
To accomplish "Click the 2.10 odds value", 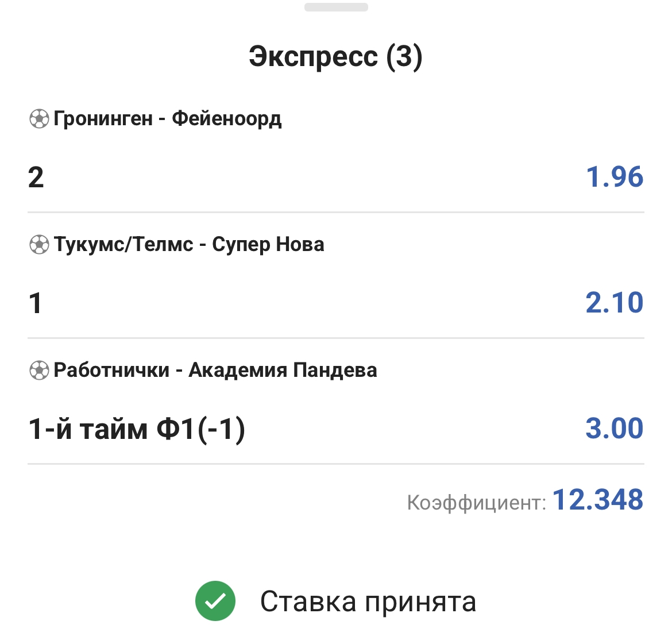I will click(614, 303).
